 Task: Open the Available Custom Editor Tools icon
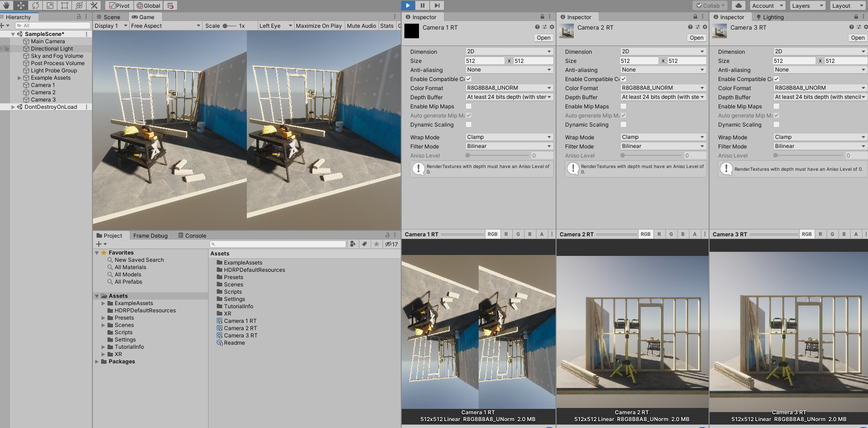[94, 5]
